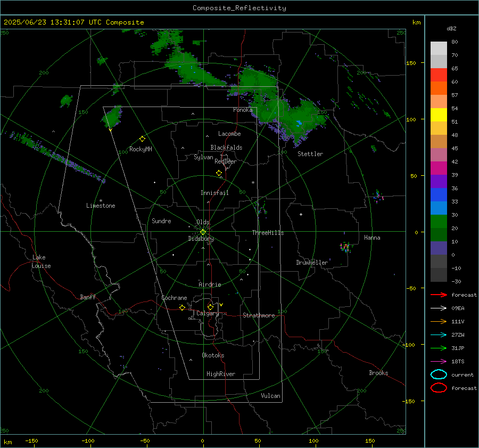
Task: Click the white 09EA arrow legend icon
Action: click(x=439, y=308)
